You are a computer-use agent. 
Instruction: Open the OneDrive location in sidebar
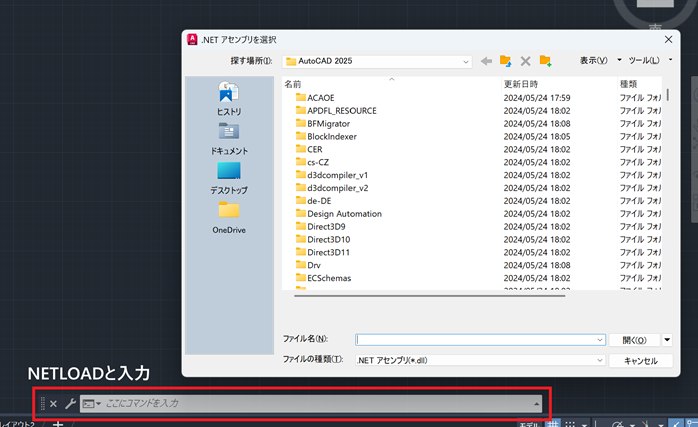229,218
